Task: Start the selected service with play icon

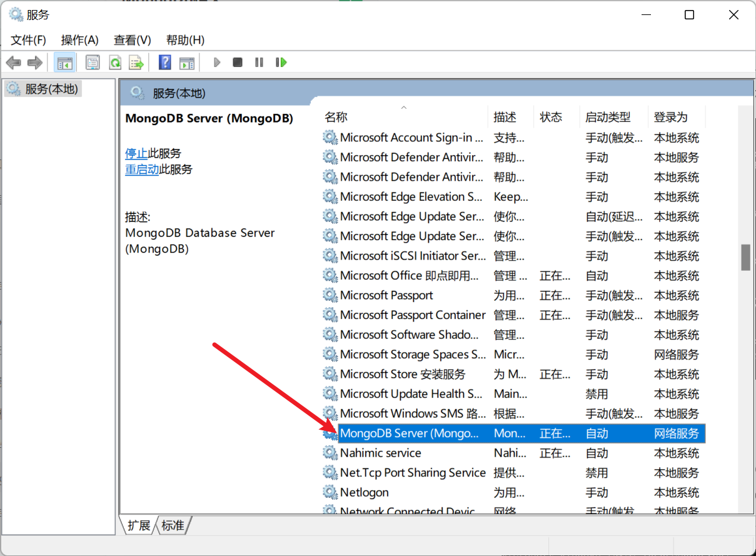Action: point(217,63)
